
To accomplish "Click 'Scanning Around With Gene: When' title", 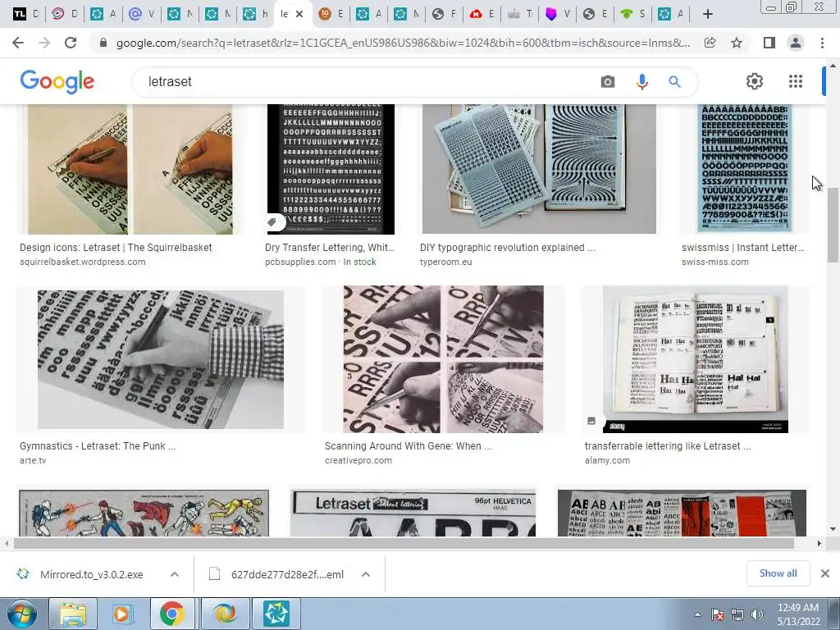I will pyautogui.click(x=409, y=445).
